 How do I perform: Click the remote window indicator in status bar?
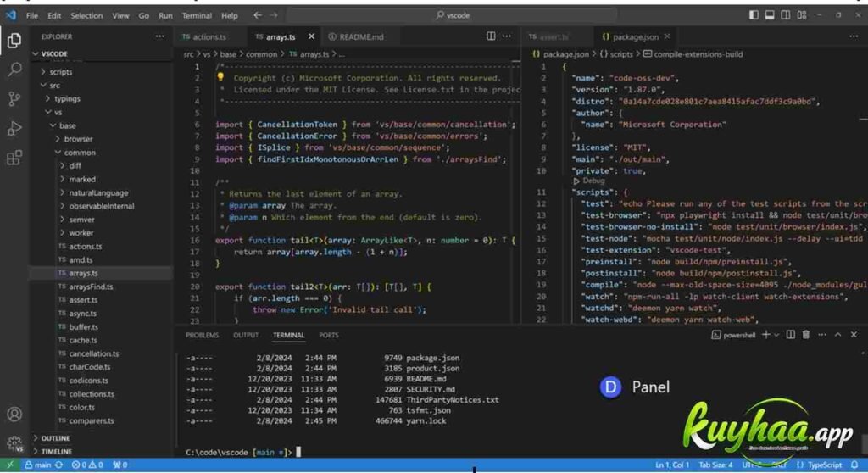tap(9, 465)
